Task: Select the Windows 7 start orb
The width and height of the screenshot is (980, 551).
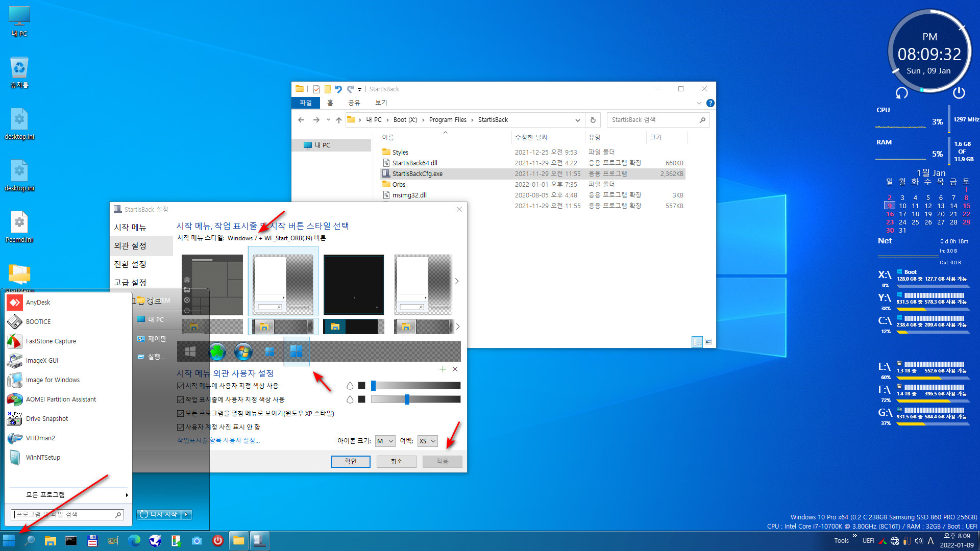Action: pos(243,352)
